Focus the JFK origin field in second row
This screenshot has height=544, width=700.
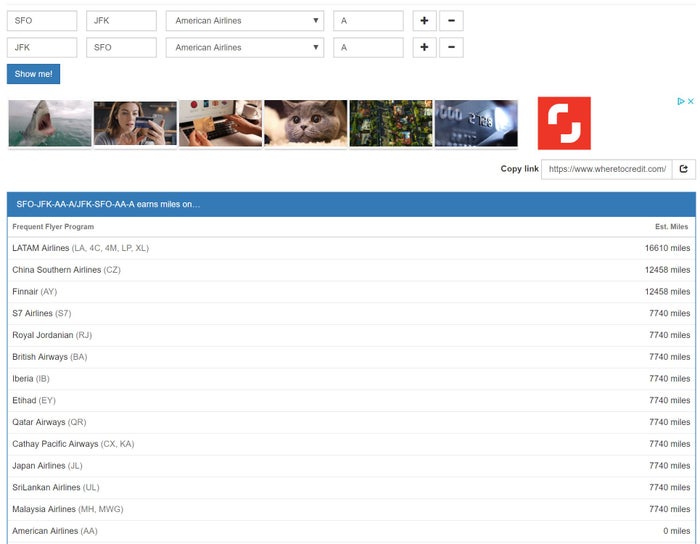point(42,47)
